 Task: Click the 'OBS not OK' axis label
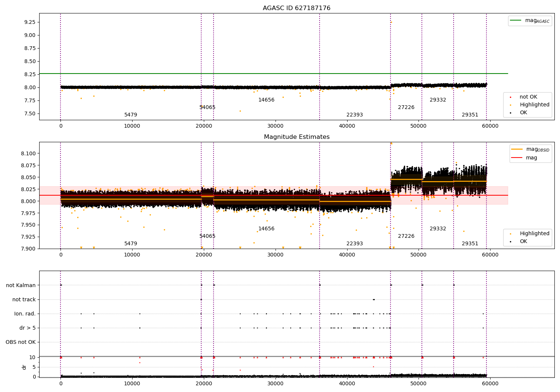tap(21, 342)
